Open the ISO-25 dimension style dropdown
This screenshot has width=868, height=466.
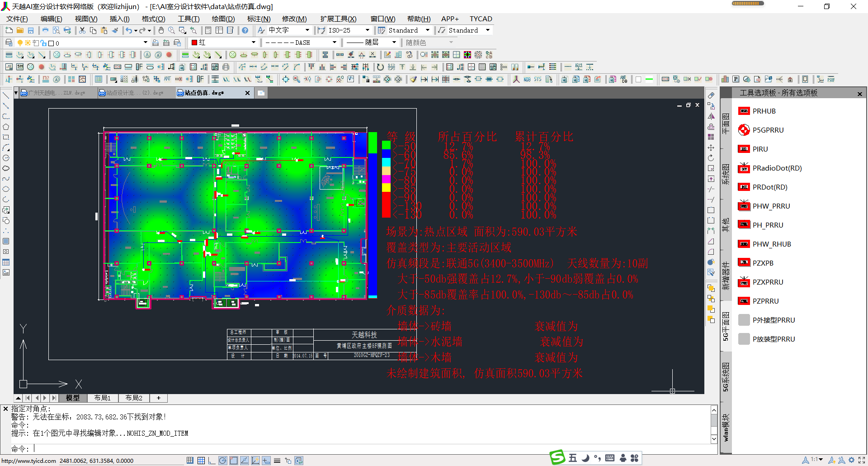pyautogui.click(x=367, y=30)
